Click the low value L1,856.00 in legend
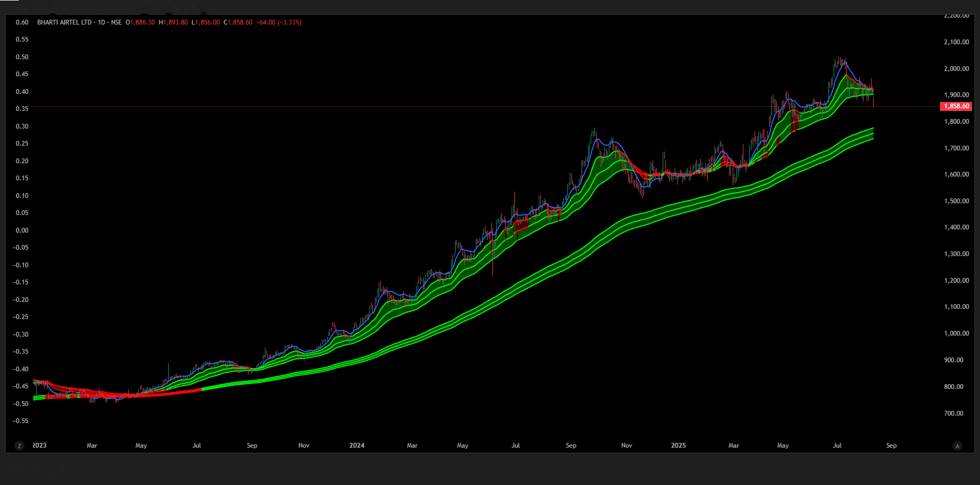Image resolution: width=980 pixels, height=485 pixels. (x=206, y=22)
